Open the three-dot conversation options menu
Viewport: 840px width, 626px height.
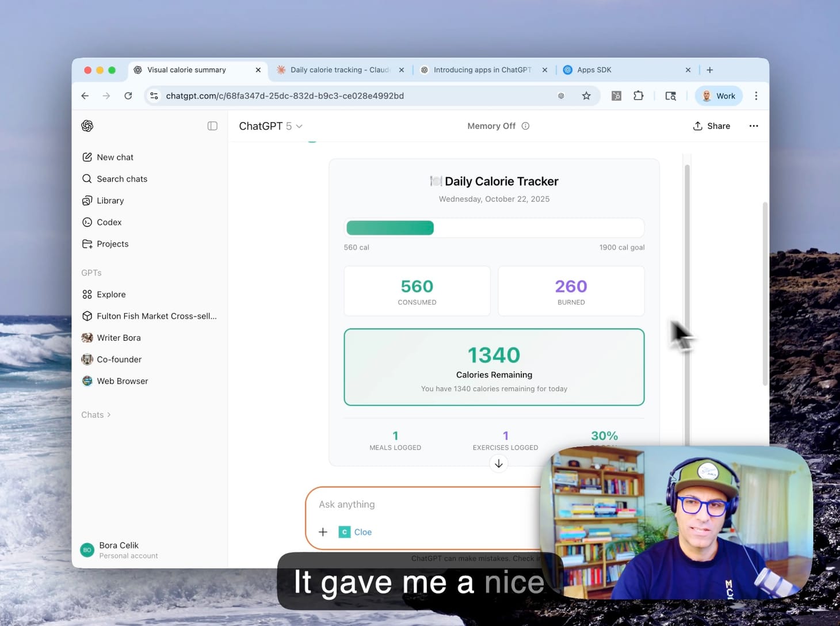(x=753, y=126)
